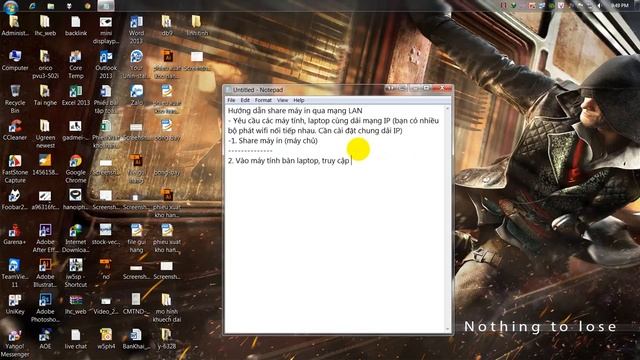Launch CCleaner from the desktop

pos(15,131)
